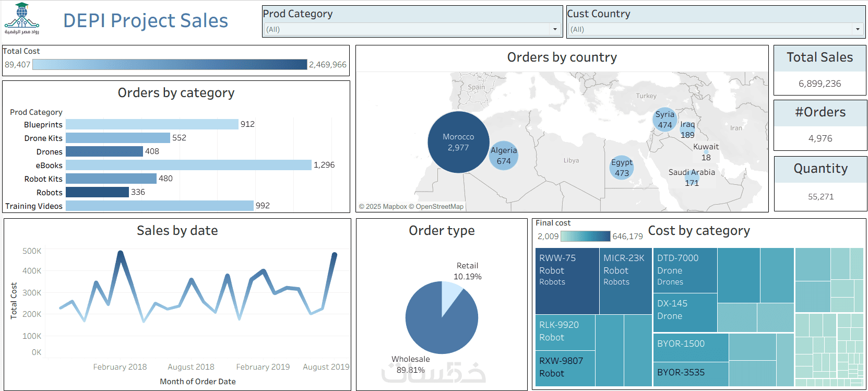Click the DEPI Project Sales dashboard title

(146, 20)
